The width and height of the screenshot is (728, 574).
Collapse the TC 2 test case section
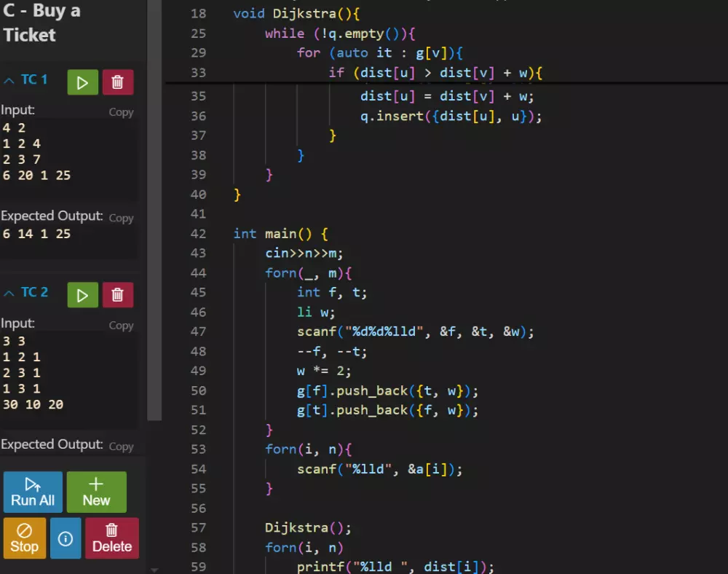(x=8, y=291)
